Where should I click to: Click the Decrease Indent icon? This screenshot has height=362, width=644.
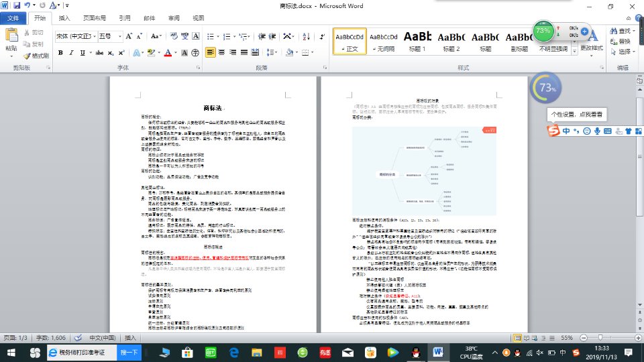tap(262, 36)
